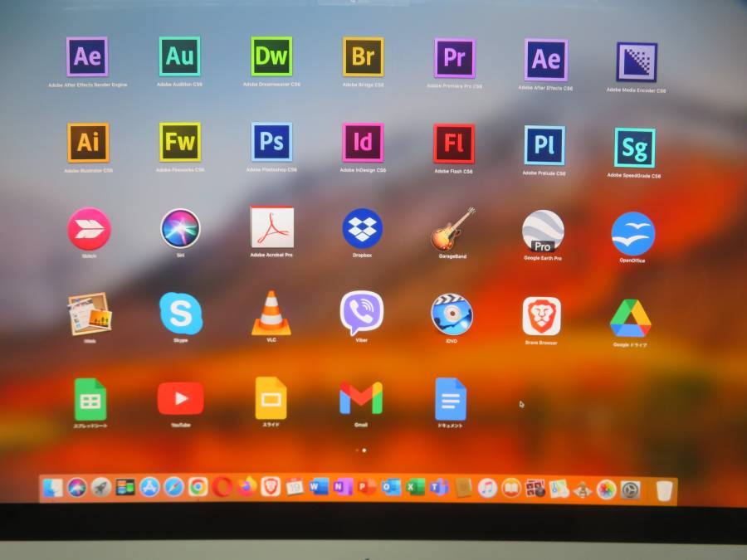Click Brave lion icon in Dock
This screenshot has height=560, width=747.
point(271,487)
